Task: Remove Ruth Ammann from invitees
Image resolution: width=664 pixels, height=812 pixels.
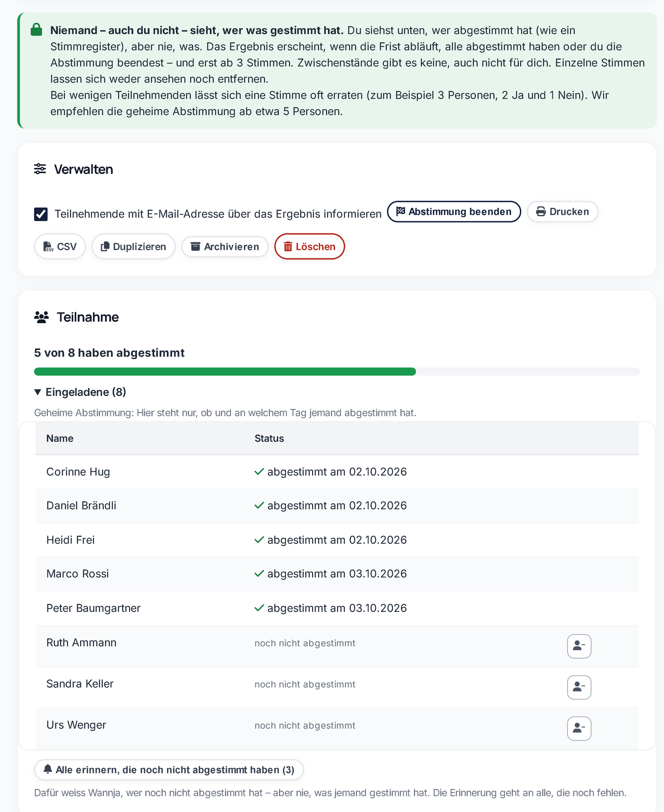Action: click(x=579, y=646)
